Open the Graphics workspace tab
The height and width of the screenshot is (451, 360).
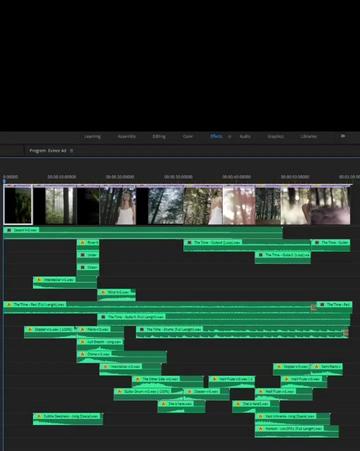[x=276, y=136]
